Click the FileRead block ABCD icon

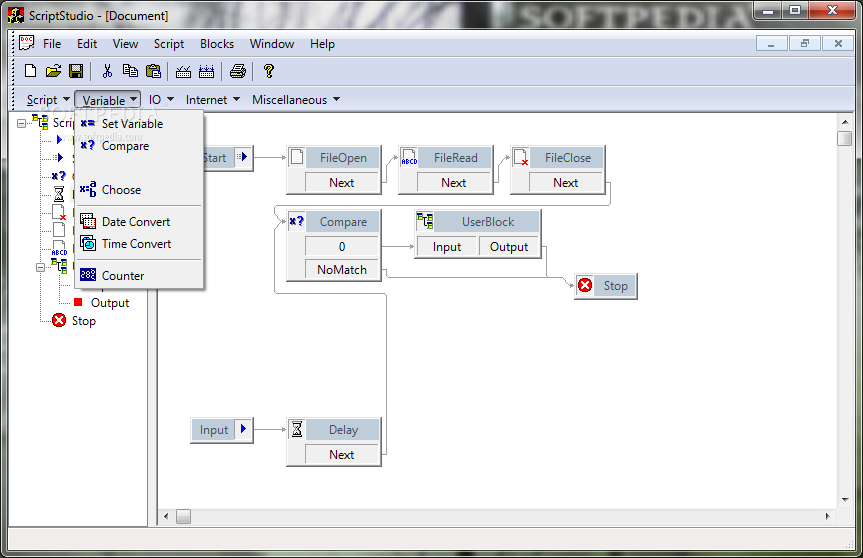coord(409,157)
